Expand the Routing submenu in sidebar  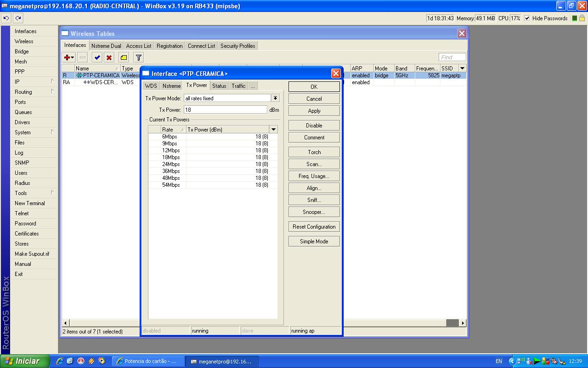click(x=52, y=92)
